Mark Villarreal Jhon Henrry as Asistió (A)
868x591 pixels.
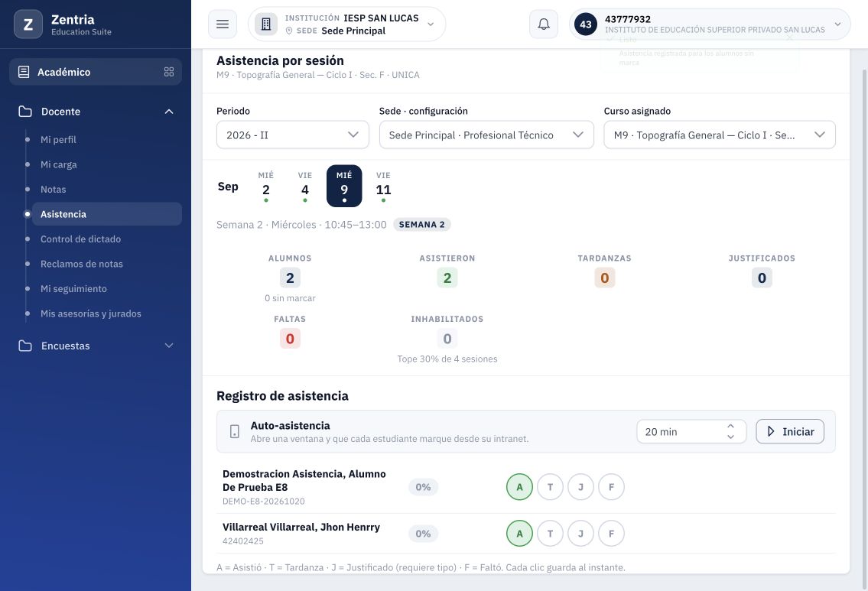pos(519,534)
